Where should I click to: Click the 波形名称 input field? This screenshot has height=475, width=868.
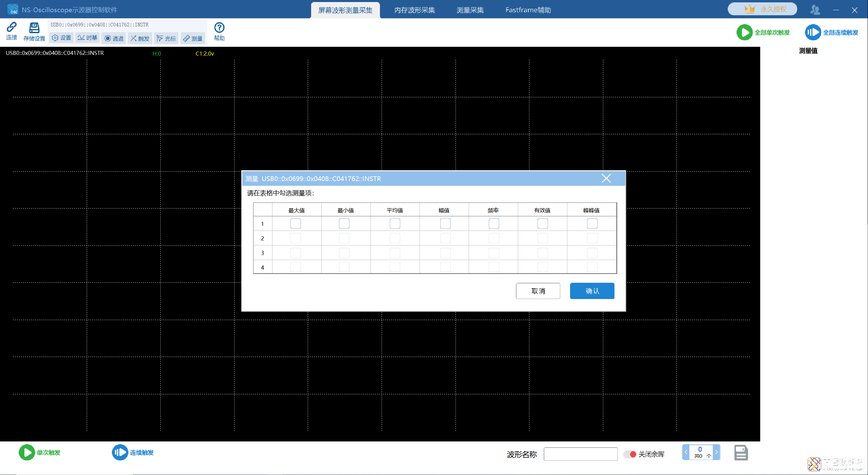[x=581, y=454]
